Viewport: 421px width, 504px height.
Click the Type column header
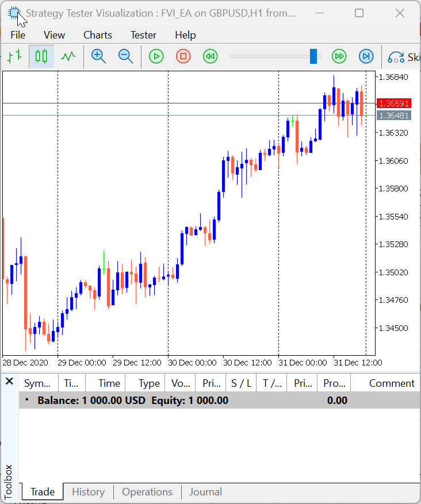tap(145, 383)
